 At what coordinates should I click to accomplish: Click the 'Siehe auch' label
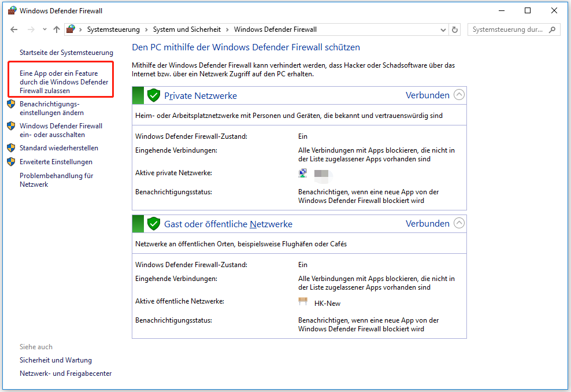36,347
